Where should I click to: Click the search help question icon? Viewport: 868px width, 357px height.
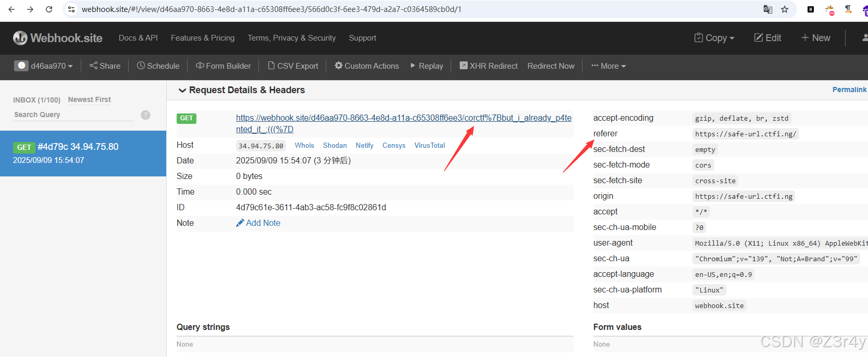tap(145, 115)
